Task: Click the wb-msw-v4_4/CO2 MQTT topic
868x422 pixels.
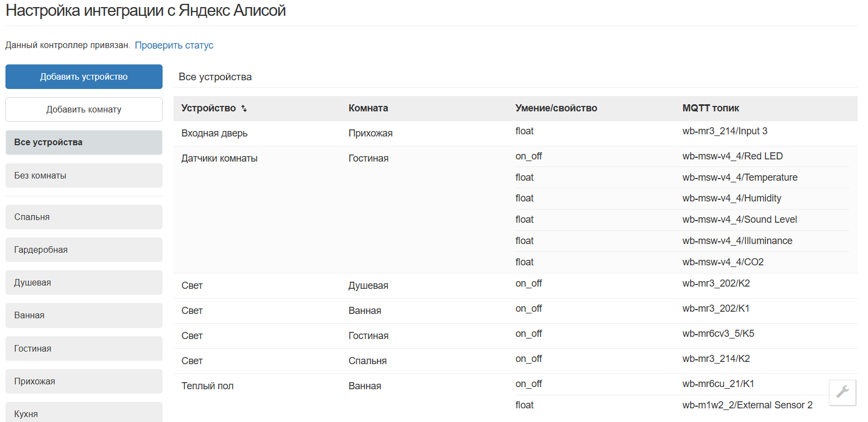Action: (723, 262)
